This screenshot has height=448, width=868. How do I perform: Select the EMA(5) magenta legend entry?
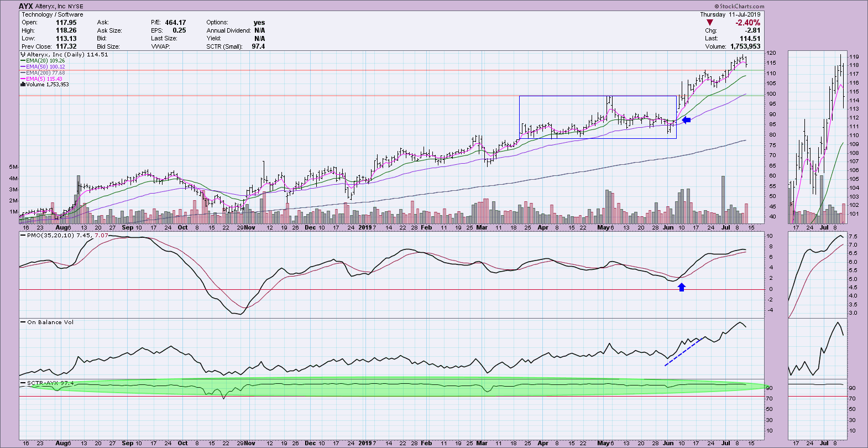click(42, 79)
